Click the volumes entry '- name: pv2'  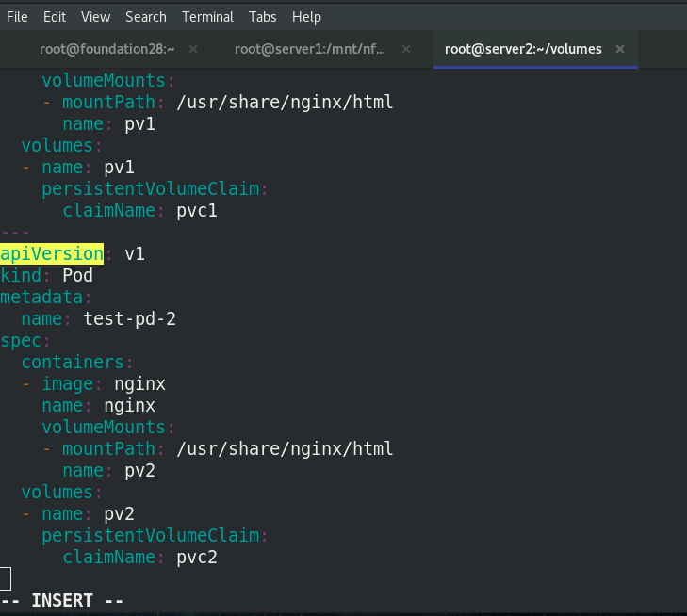click(77, 514)
